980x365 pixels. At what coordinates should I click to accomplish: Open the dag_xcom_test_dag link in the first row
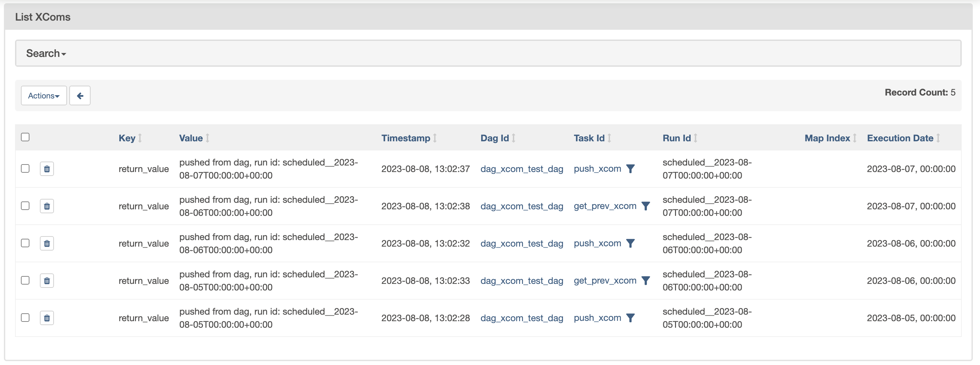(522, 169)
